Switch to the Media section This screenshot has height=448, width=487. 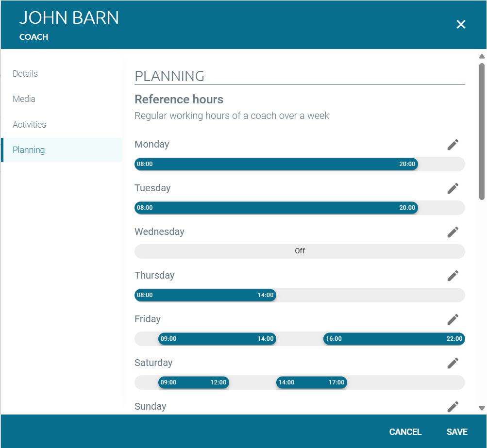[24, 99]
